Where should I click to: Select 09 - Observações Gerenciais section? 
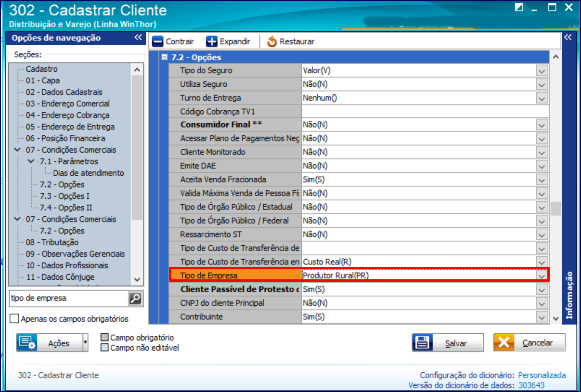point(75,254)
